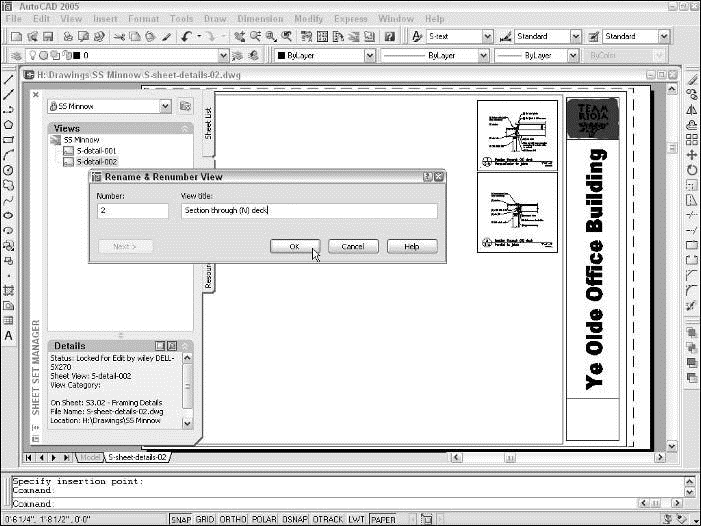Image resolution: width=701 pixels, height=526 pixels.
Task: Click the toolbar Help question-mark icon
Action: (x=389, y=37)
